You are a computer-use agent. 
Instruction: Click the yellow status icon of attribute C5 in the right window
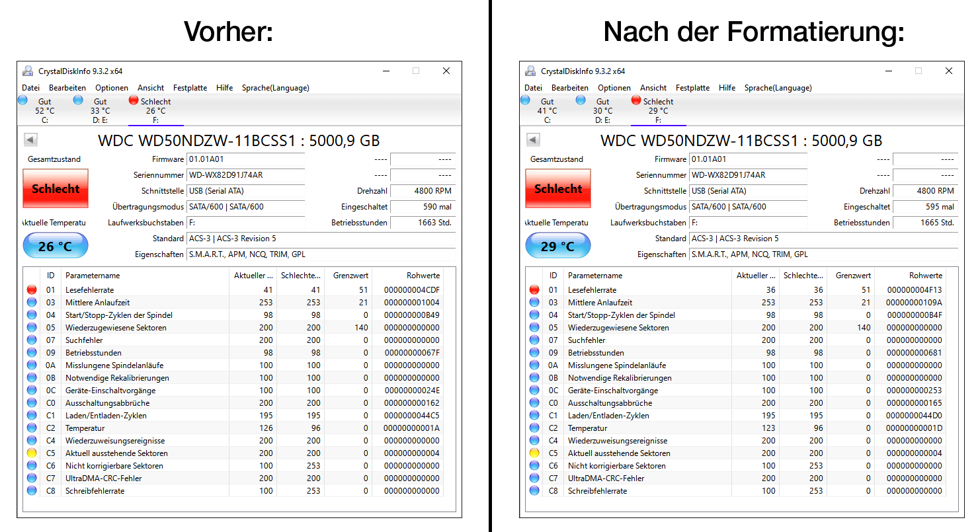click(x=534, y=453)
